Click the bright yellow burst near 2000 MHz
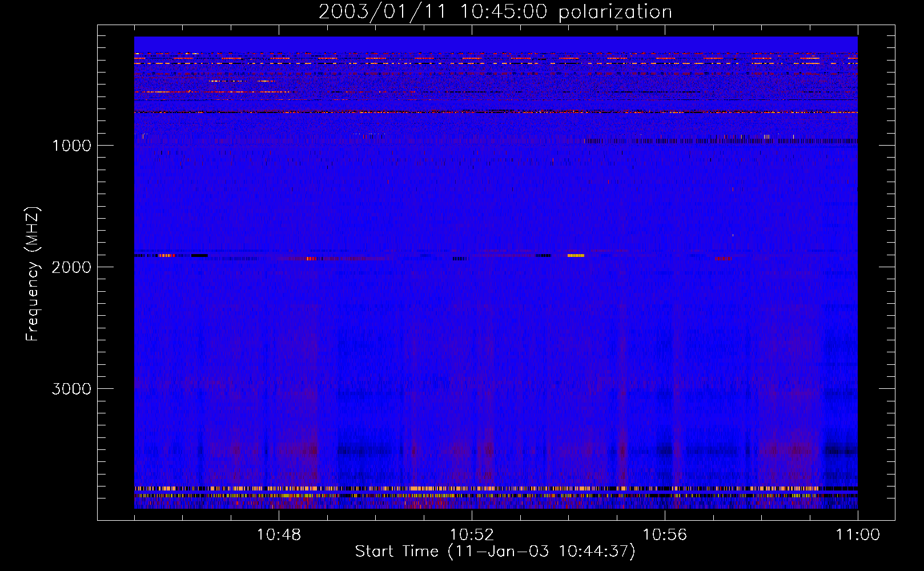Image resolution: width=924 pixels, height=571 pixels. pyautogui.click(x=576, y=255)
